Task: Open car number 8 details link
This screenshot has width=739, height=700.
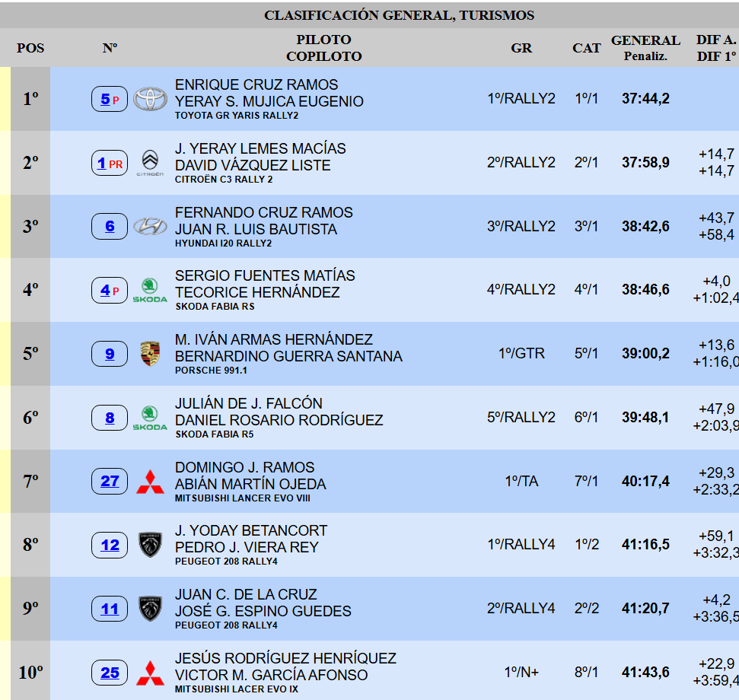Action: tap(110, 418)
